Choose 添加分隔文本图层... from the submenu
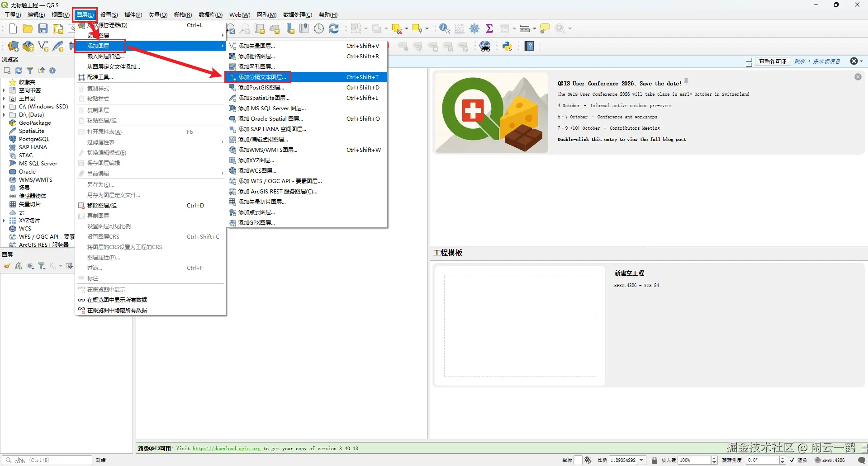 pyautogui.click(x=307, y=77)
